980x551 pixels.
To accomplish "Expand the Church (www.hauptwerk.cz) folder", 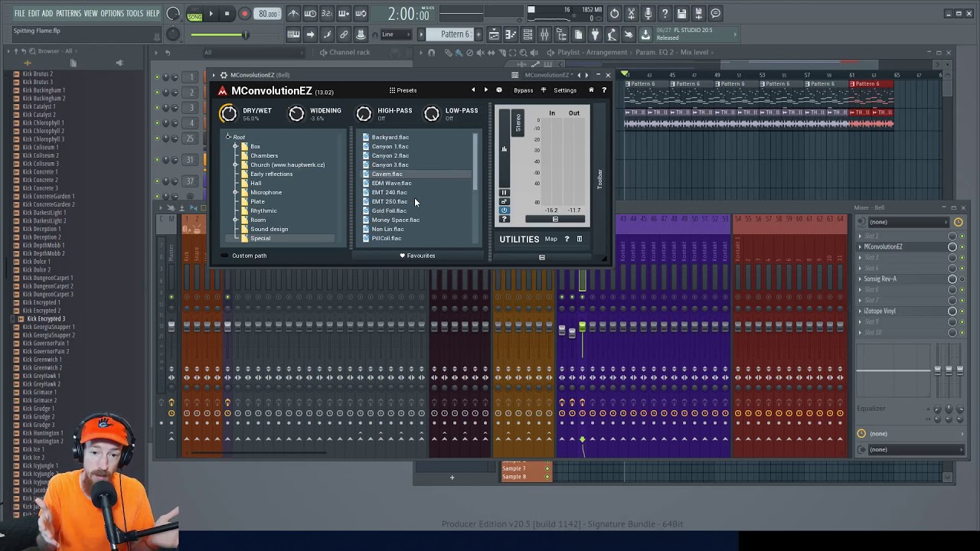I will click(236, 165).
